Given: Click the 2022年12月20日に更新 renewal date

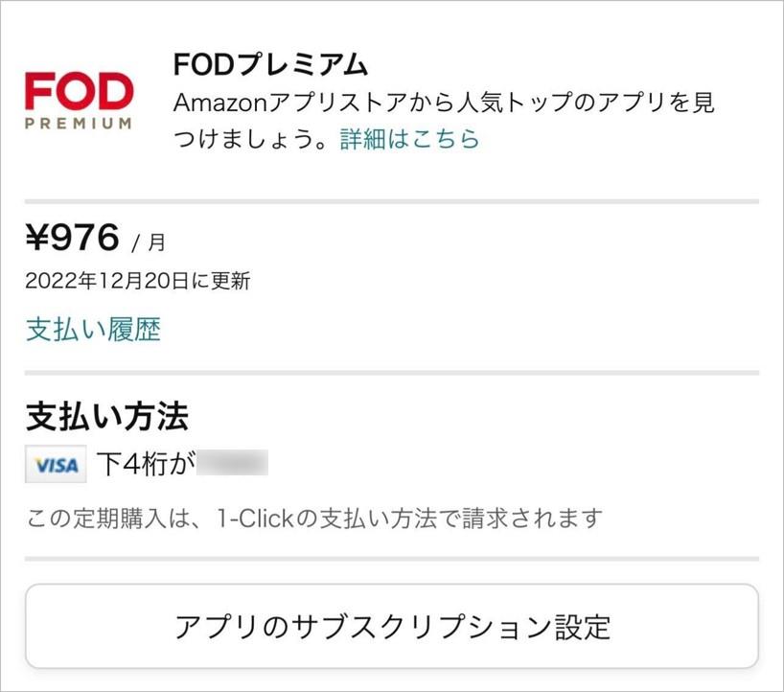Looking at the screenshot, I should pos(137,281).
